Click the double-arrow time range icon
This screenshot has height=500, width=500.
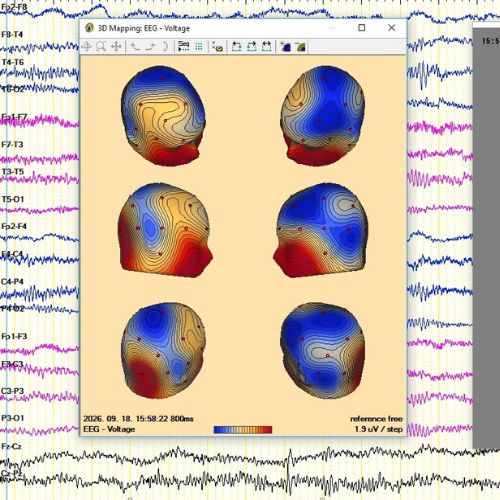(x=266, y=46)
